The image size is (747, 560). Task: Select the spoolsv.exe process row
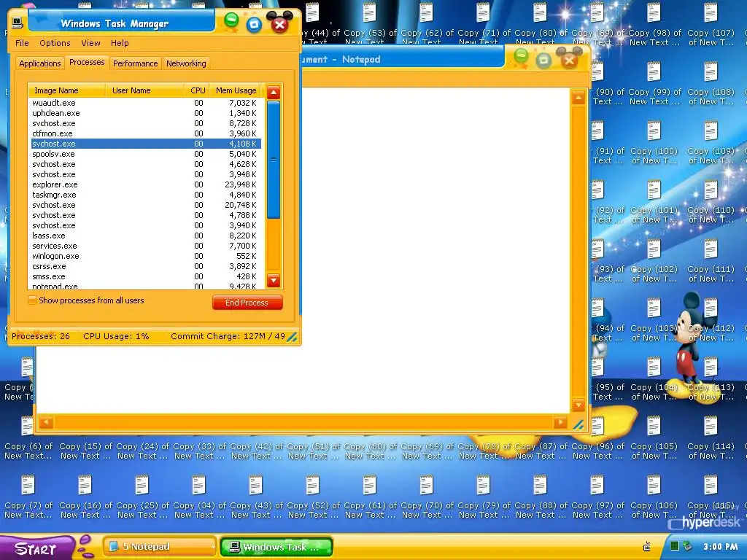coord(145,155)
